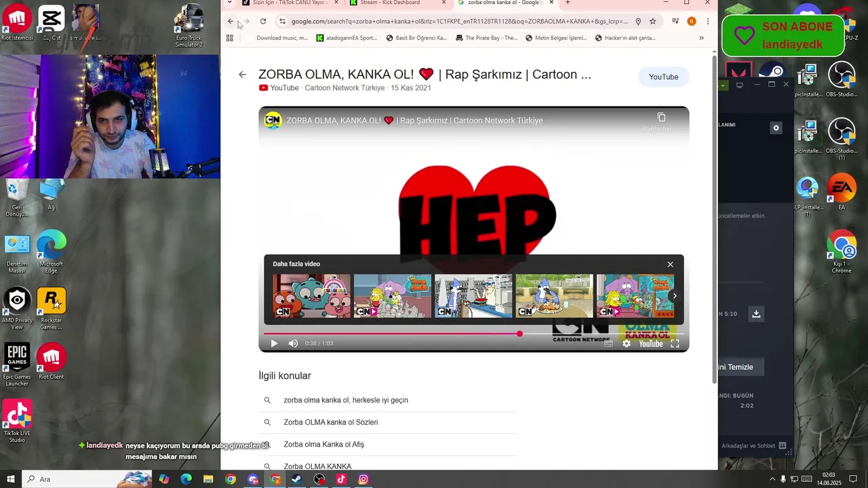Open the Cartoon Network channel logo in the player
Image resolution: width=868 pixels, height=488 pixels.
[x=273, y=121]
